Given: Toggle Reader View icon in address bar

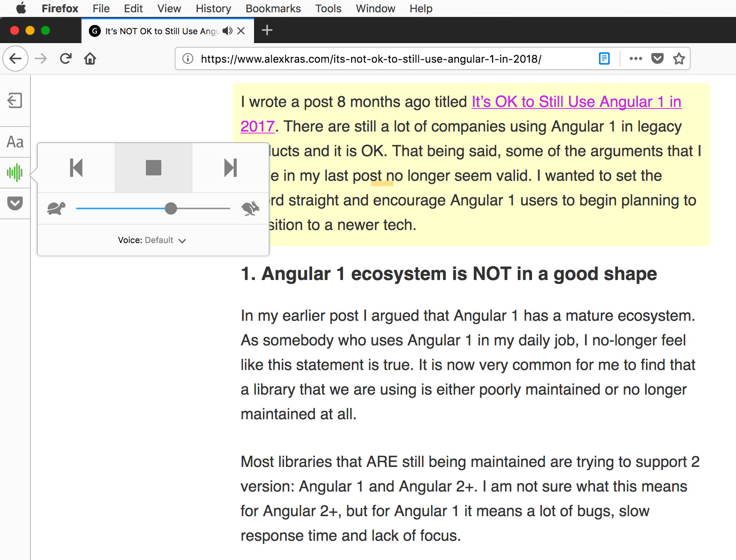Looking at the screenshot, I should pos(604,59).
